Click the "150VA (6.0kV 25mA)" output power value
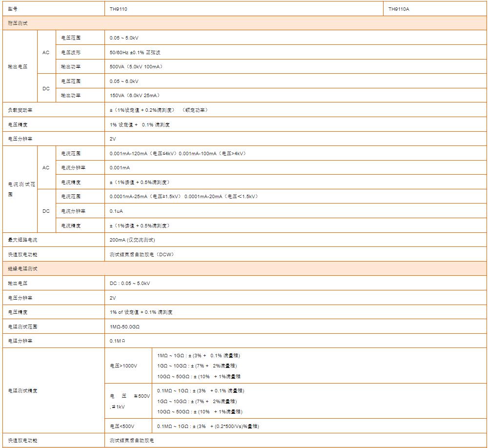The height and width of the screenshot is (448, 489). coord(135,95)
